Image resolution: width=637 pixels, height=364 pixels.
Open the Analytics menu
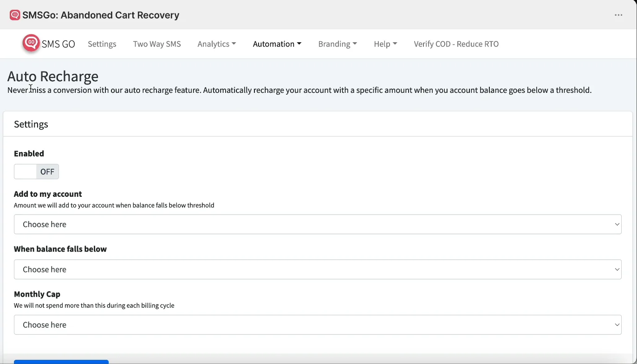[217, 44]
